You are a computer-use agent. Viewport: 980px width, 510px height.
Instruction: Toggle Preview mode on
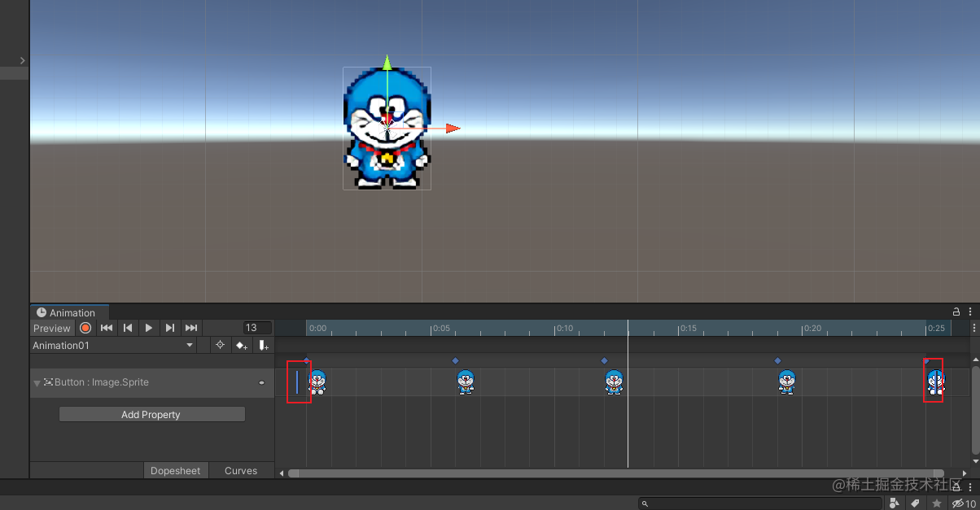[52, 328]
